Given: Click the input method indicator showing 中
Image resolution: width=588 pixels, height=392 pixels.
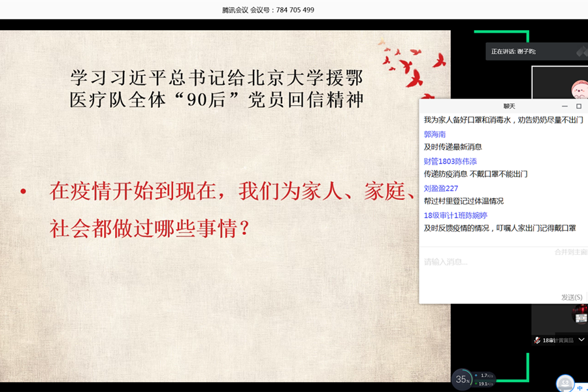Looking at the screenshot, I should (579, 388).
